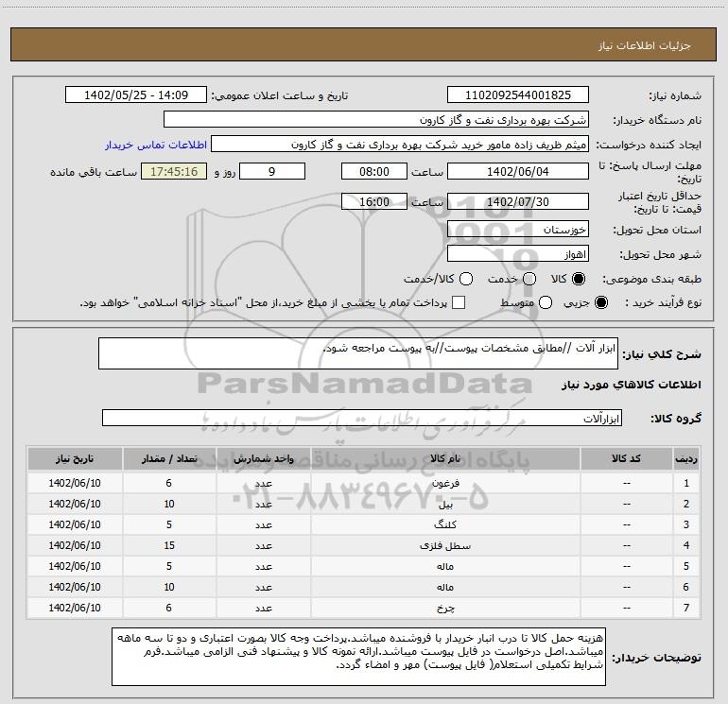The image size is (728, 704).
Task: Click the price validity date 1402/07/30
Action: coord(518,201)
